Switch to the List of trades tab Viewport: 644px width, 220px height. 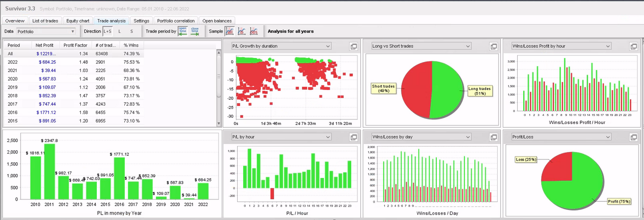(45, 20)
